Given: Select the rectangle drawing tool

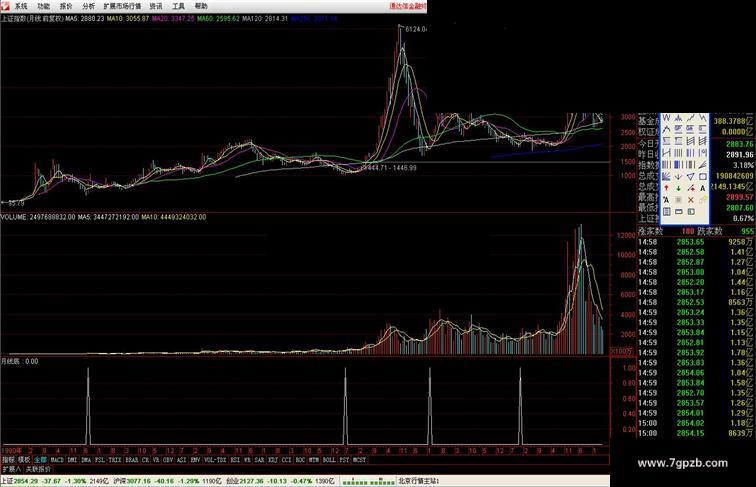Looking at the screenshot, I should point(703,177).
